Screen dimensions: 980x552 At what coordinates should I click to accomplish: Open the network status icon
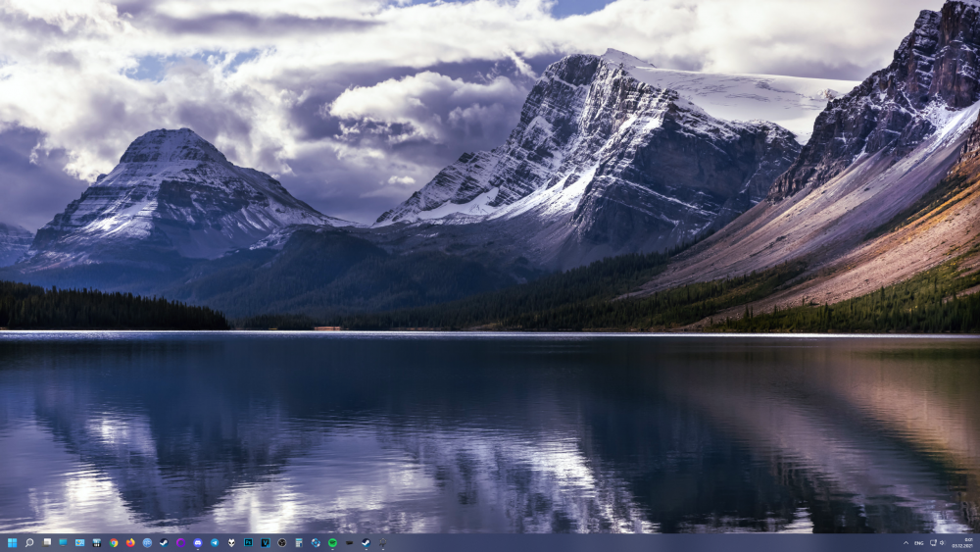[x=932, y=542]
